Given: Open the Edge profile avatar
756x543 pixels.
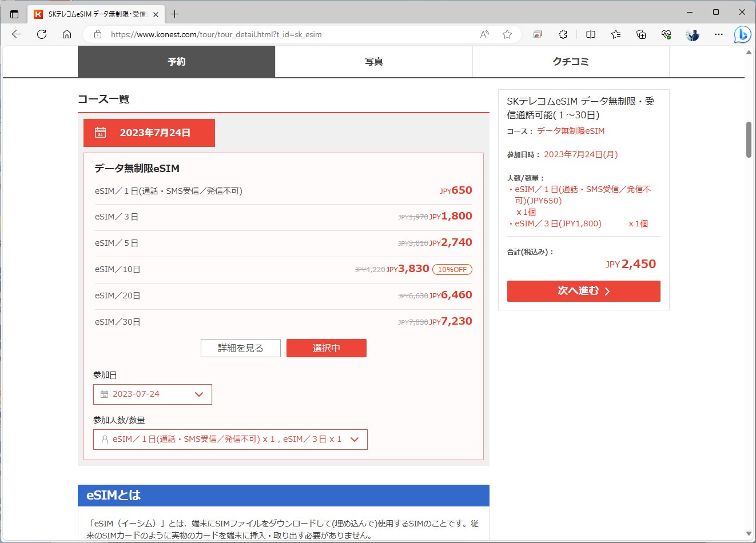Looking at the screenshot, I should (x=692, y=34).
